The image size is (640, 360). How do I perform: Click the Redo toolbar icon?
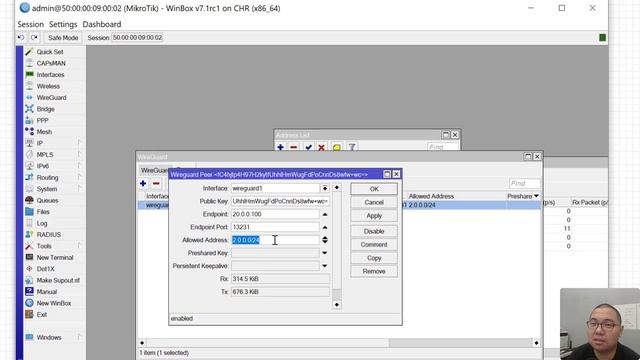coord(34,38)
